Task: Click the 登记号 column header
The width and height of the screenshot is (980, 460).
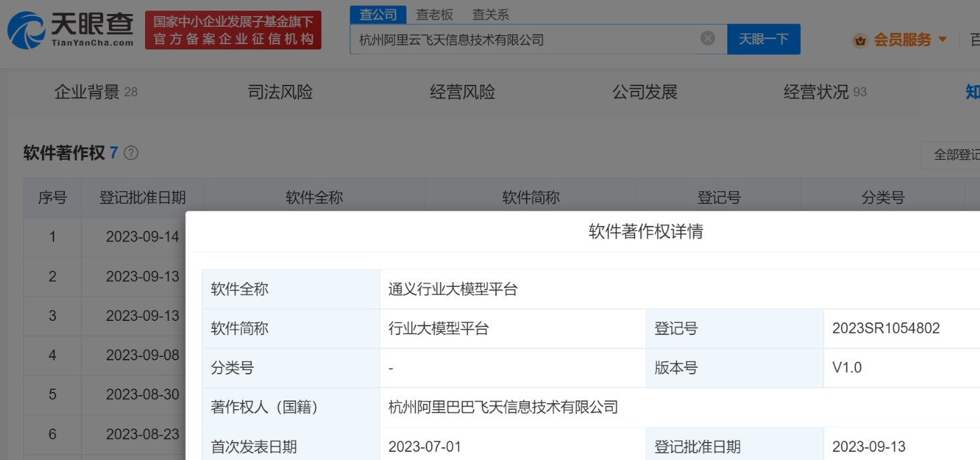Action: tap(719, 198)
